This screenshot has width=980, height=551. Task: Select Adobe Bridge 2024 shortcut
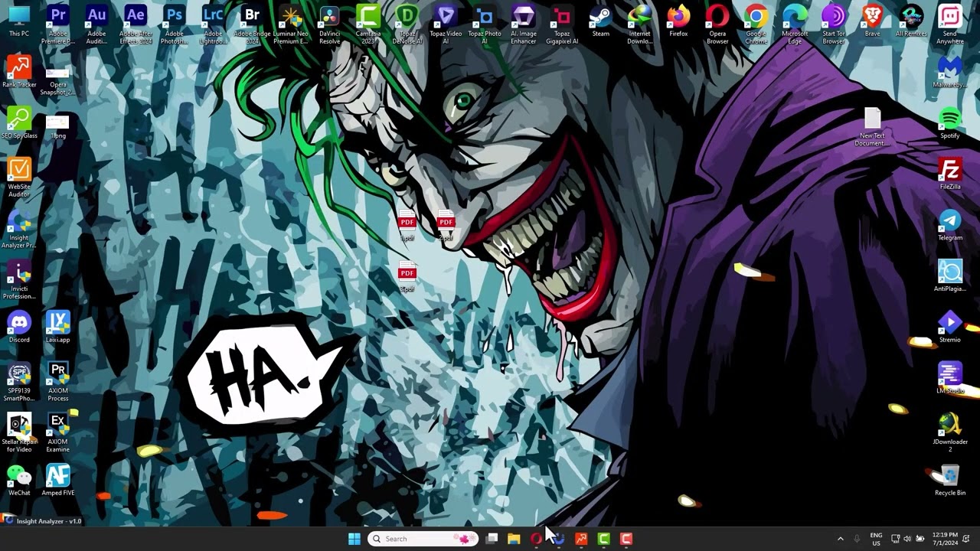(x=252, y=25)
